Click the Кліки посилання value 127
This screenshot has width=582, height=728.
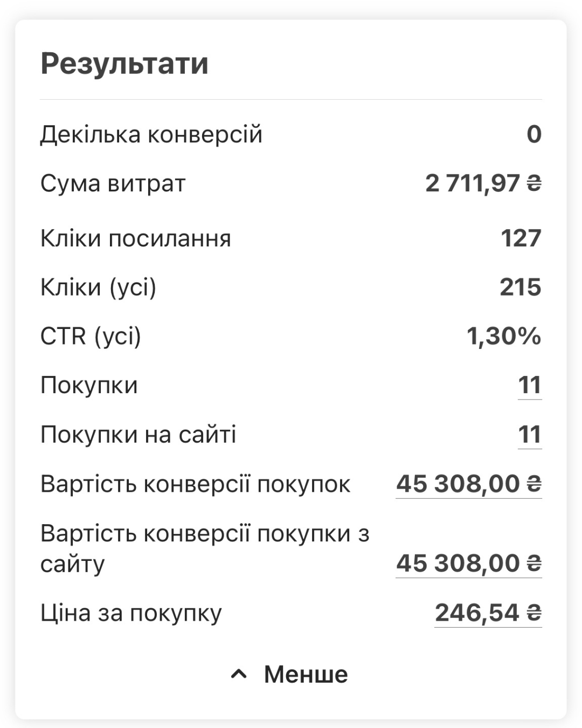pyautogui.click(x=521, y=238)
